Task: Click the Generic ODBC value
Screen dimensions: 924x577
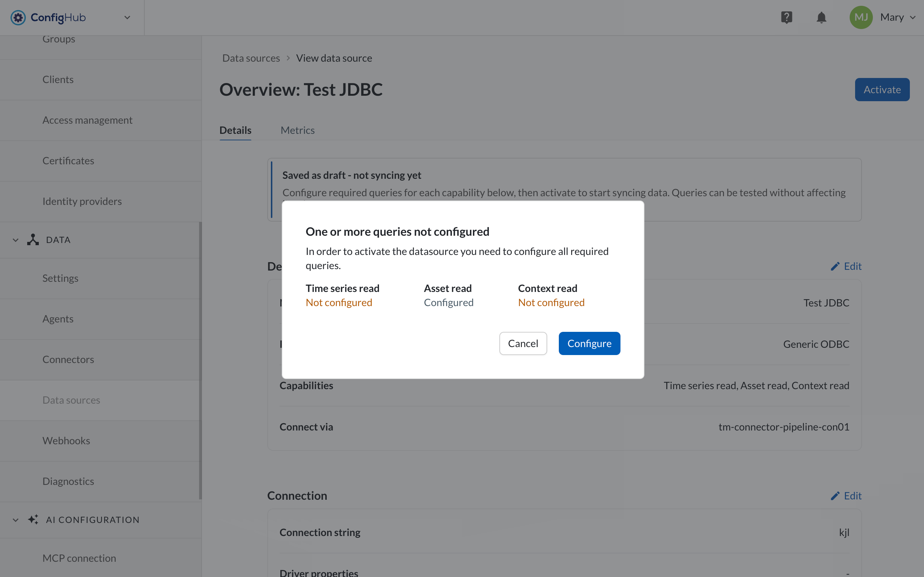Action: (816, 344)
